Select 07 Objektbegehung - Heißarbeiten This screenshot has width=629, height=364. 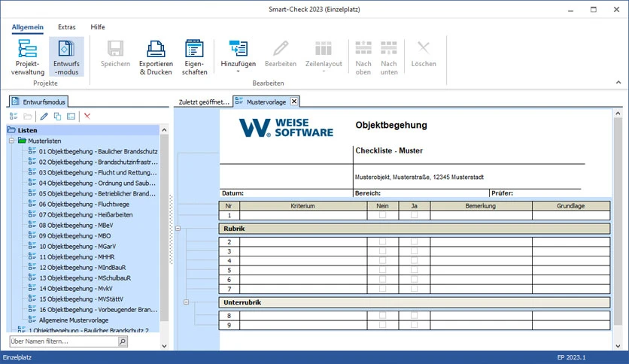pyautogui.click(x=86, y=214)
